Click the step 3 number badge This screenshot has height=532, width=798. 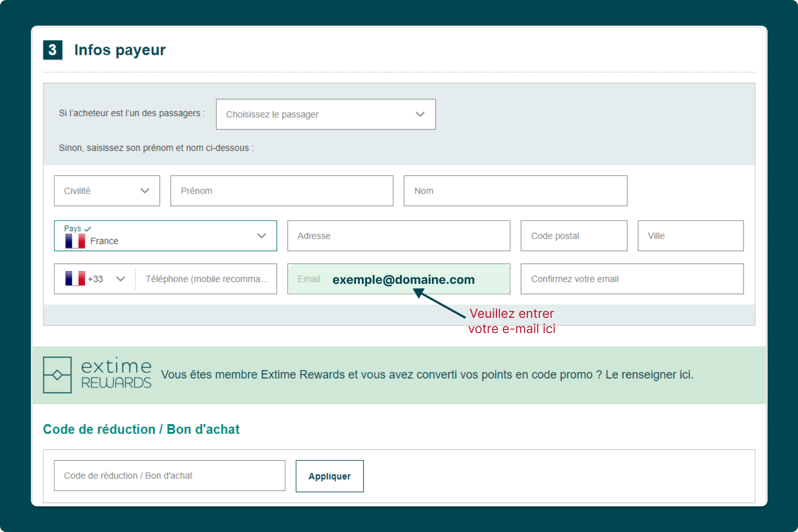pos(52,50)
